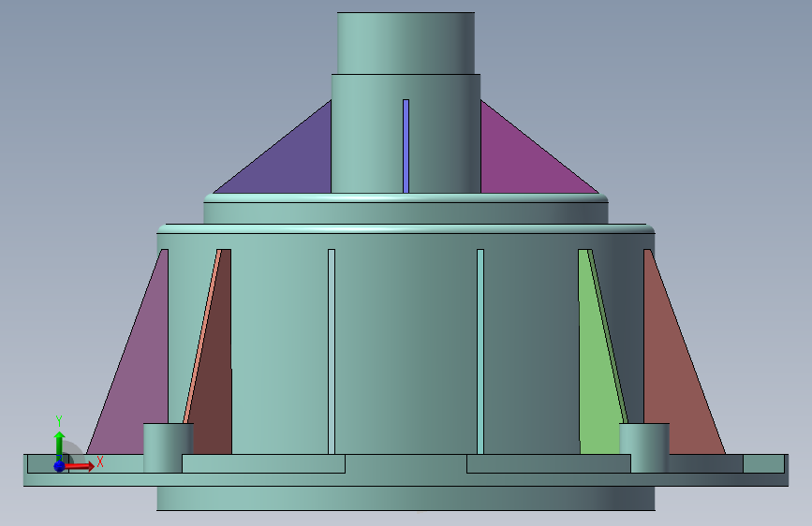Select the thin blue rib on upper cylinder
The image size is (812, 526).
[406, 146]
